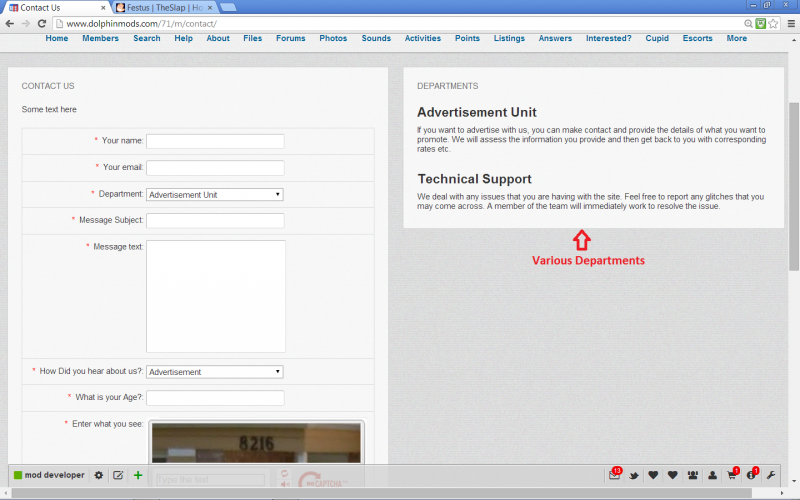Open Cupid in the navigation menu
Screen dimensions: 800x500
pos(657,38)
